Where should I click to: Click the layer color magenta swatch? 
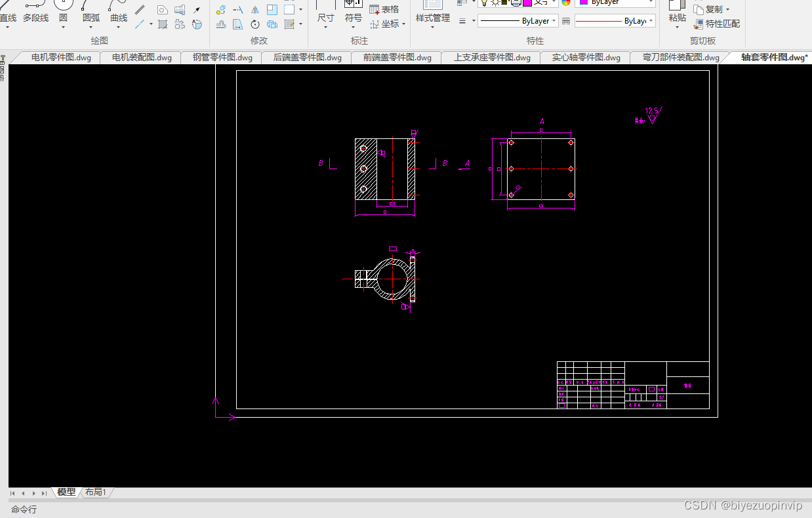(527, 3)
